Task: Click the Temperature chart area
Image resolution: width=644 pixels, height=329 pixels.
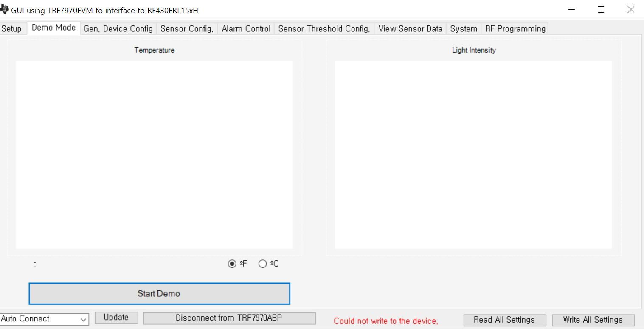Action: 154,155
